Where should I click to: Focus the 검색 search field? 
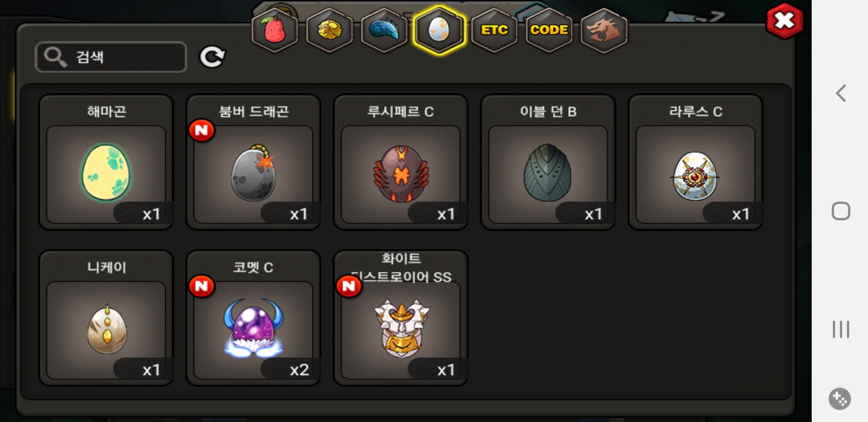click(x=111, y=57)
